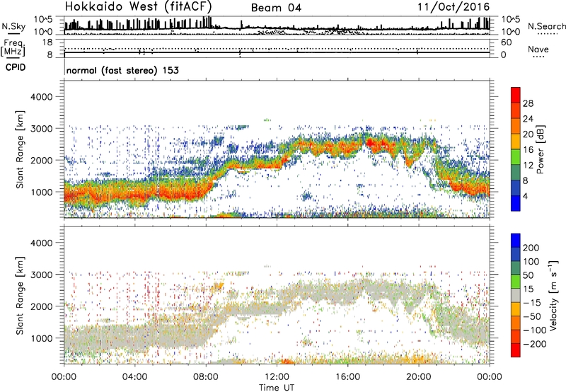Image resolution: width=566 pixels, height=392 pixels.
Task: Click the 'Beam 04' label
Action: pos(276,8)
